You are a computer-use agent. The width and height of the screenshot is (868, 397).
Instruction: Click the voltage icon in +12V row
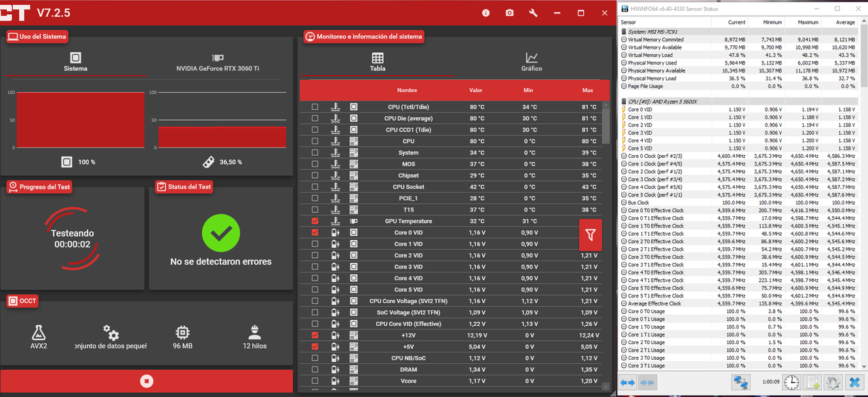pos(335,335)
